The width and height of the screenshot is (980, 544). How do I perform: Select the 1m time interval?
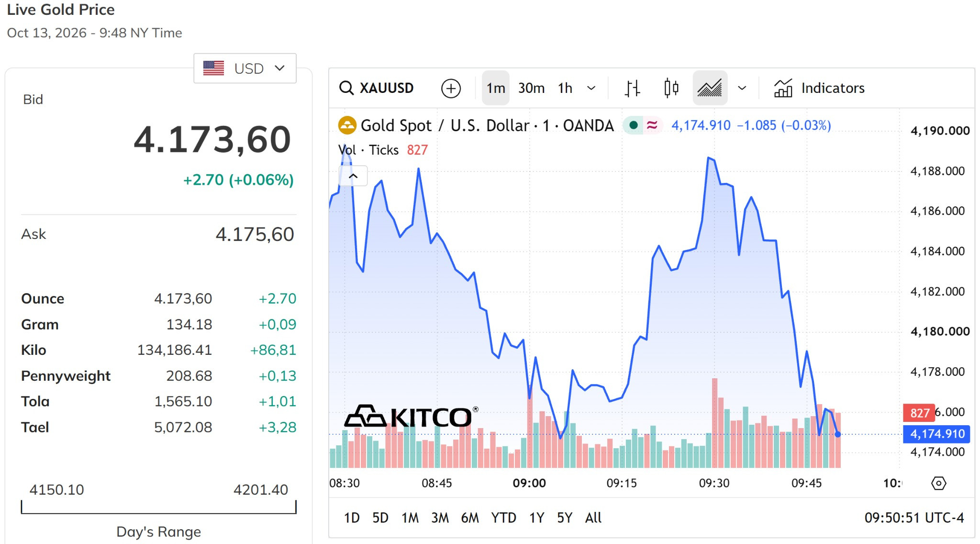495,88
